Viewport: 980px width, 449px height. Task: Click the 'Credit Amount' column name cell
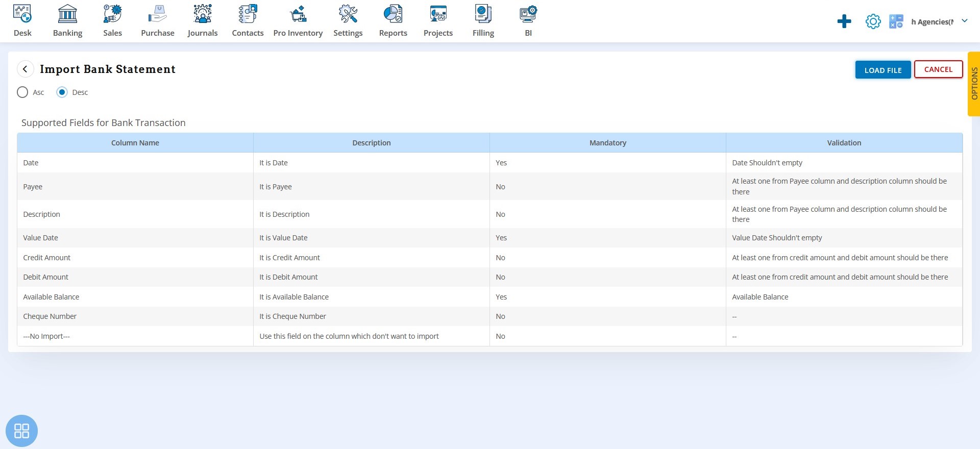(x=135, y=258)
